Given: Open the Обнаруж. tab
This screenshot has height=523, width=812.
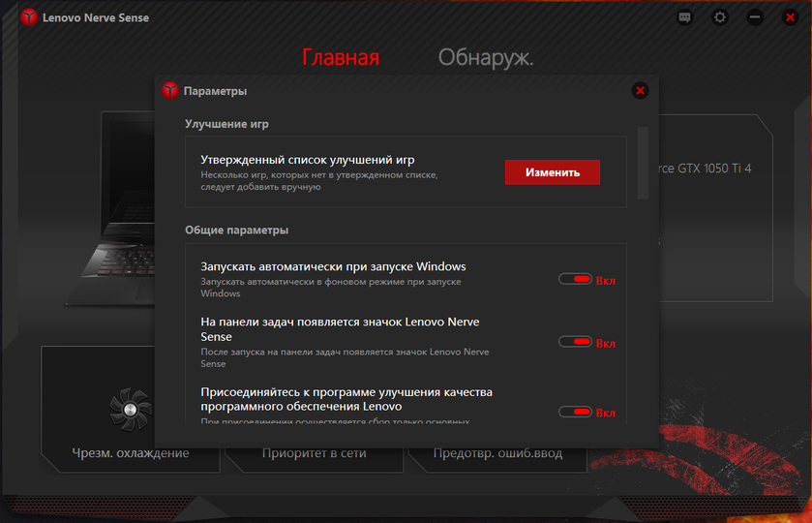Looking at the screenshot, I should tap(485, 57).
